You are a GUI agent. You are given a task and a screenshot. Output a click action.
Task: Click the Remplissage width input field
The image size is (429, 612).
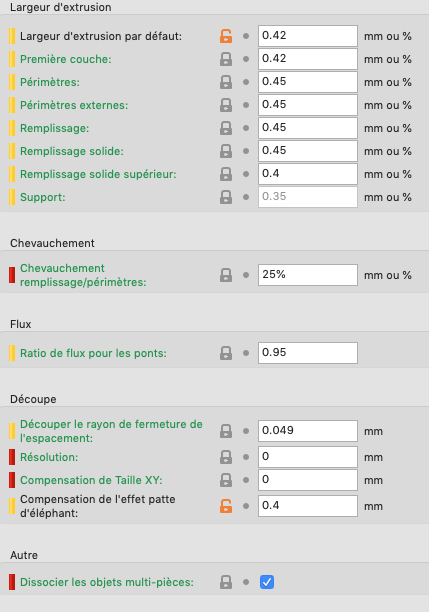click(x=308, y=128)
